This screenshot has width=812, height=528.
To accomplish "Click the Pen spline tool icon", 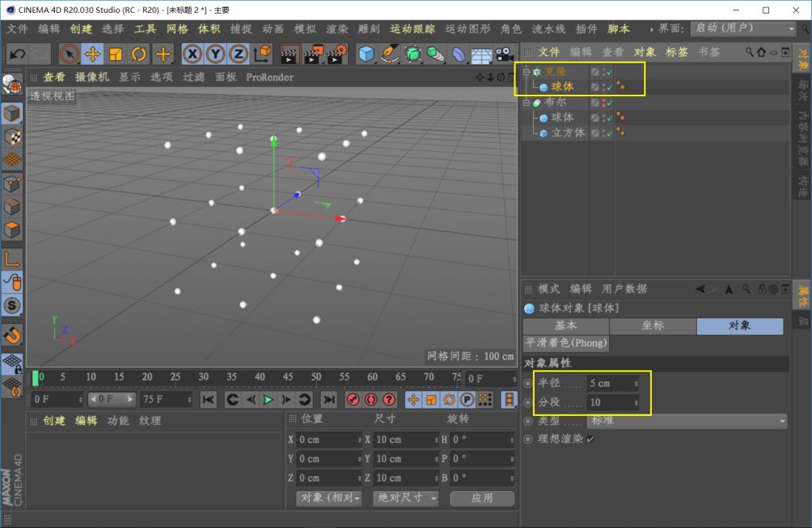I will pos(389,54).
